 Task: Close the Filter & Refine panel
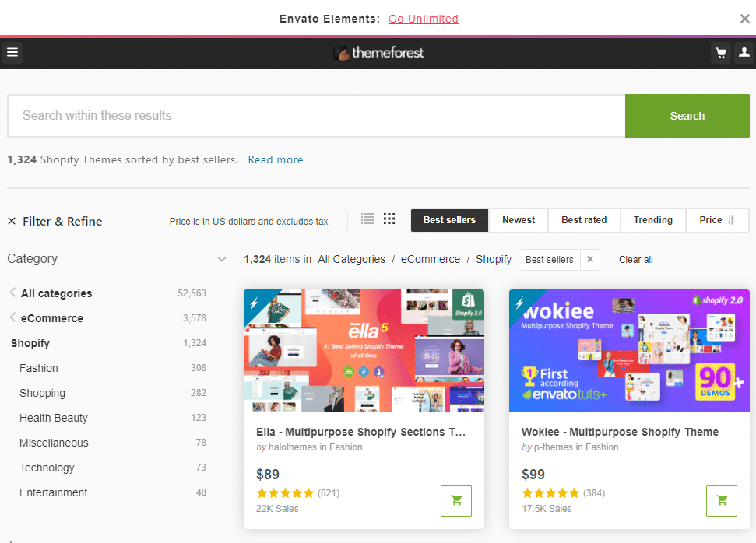coord(12,221)
